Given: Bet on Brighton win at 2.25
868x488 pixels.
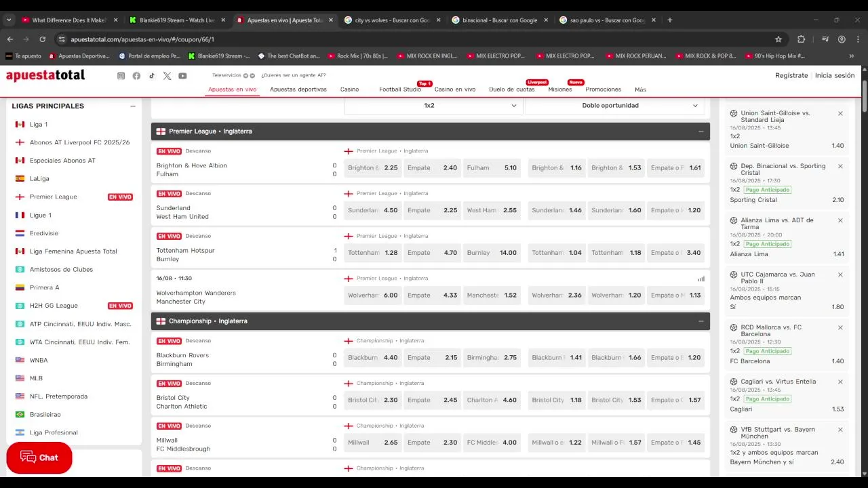Looking at the screenshot, I should click(372, 168).
